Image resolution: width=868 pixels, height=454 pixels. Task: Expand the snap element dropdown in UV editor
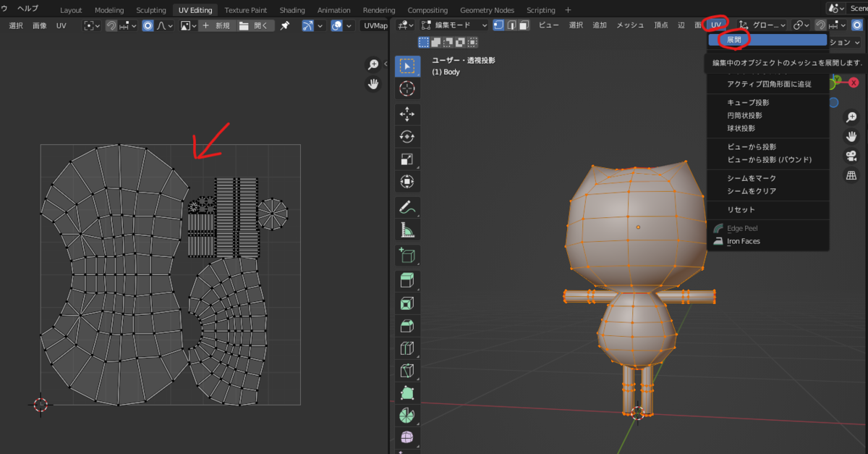coord(129,25)
